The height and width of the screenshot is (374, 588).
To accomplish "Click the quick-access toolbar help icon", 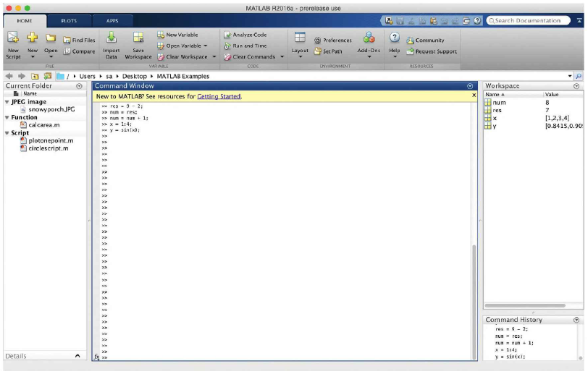I will (x=477, y=20).
